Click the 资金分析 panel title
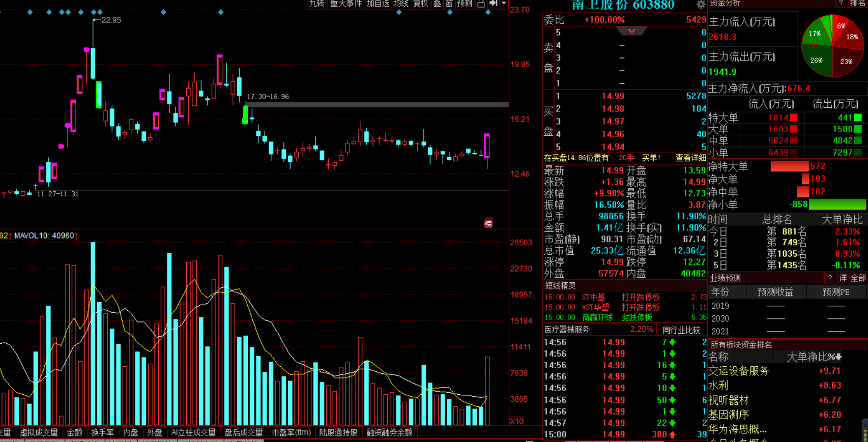The height and width of the screenshot is (442, 868). pos(725,3)
